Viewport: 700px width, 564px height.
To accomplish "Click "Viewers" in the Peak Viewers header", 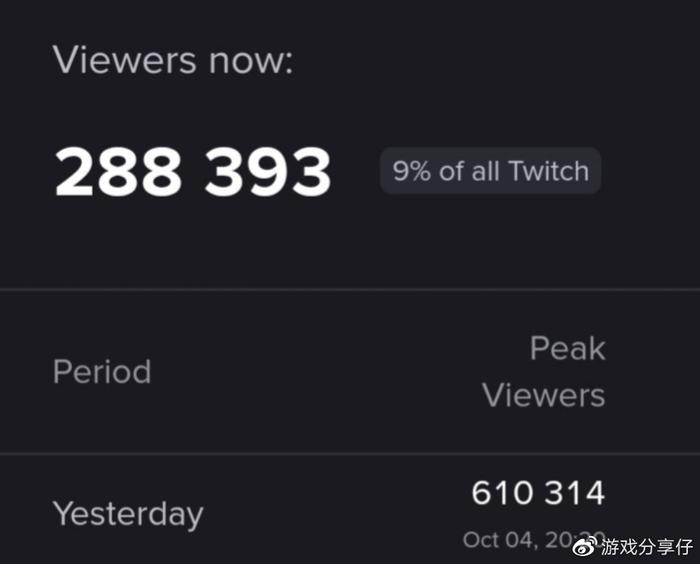I will pyautogui.click(x=544, y=395).
